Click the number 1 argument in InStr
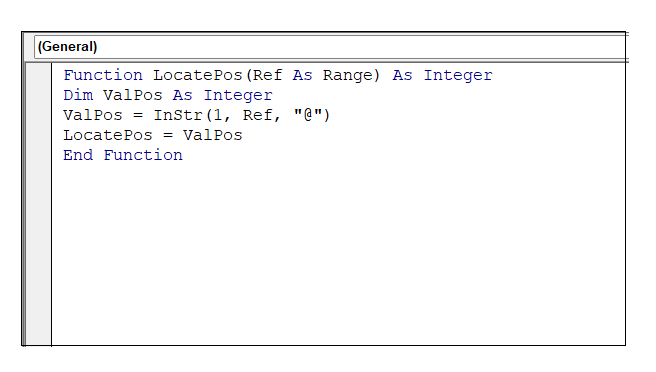 [218, 115]
